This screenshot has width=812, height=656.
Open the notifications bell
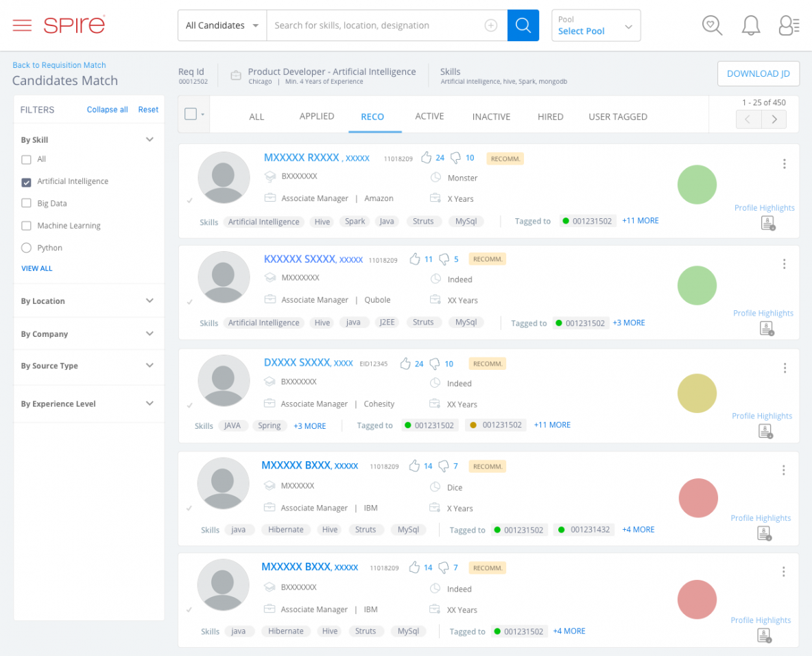click(x=750, y=25)
